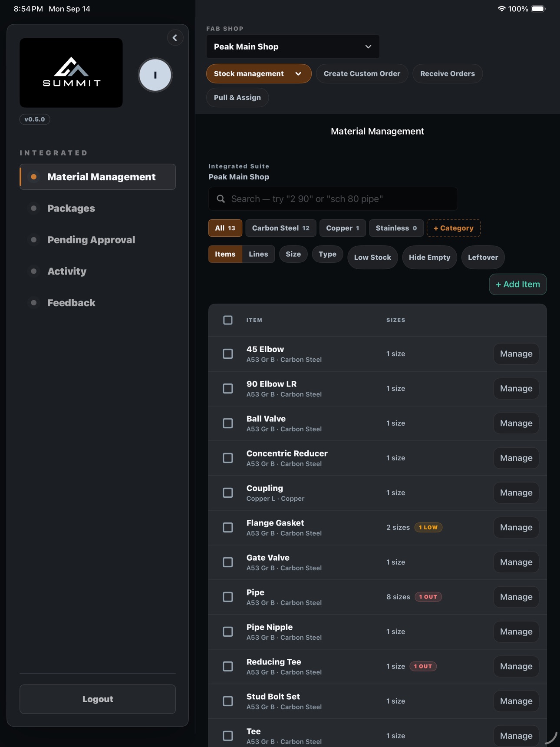This screenshot has width=560, height=747.
Task: Click the 1 LOW badge on Flange Gasket
Action: pyautogui.click(x=428, y=528)
